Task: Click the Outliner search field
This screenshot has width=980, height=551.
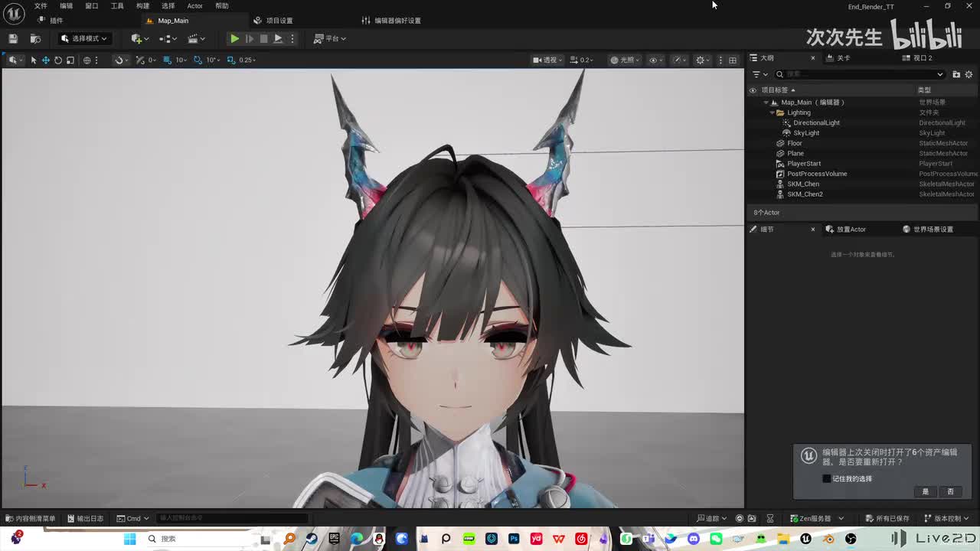Action: pyautogui.click(x=859, y=74)
